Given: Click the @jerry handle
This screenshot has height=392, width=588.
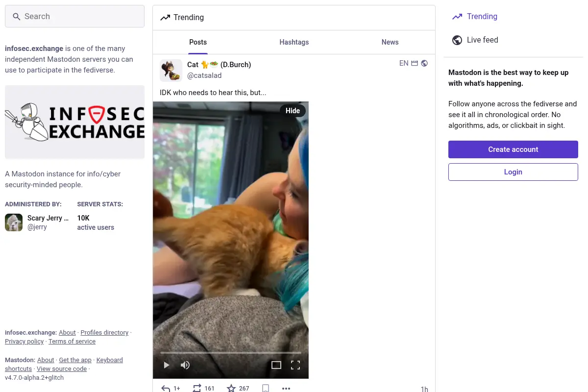Looking at the screenshot, I should 37,227.
